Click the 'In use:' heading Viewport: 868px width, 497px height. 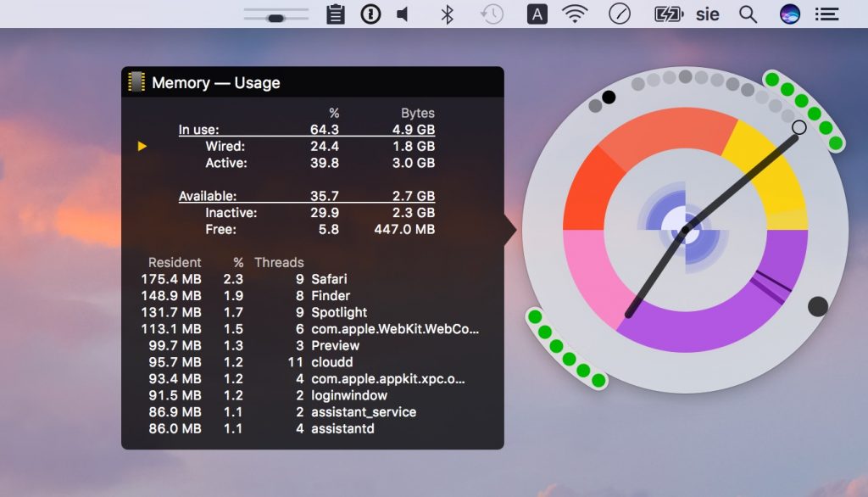pyautogui.click(x=198, y=130)
